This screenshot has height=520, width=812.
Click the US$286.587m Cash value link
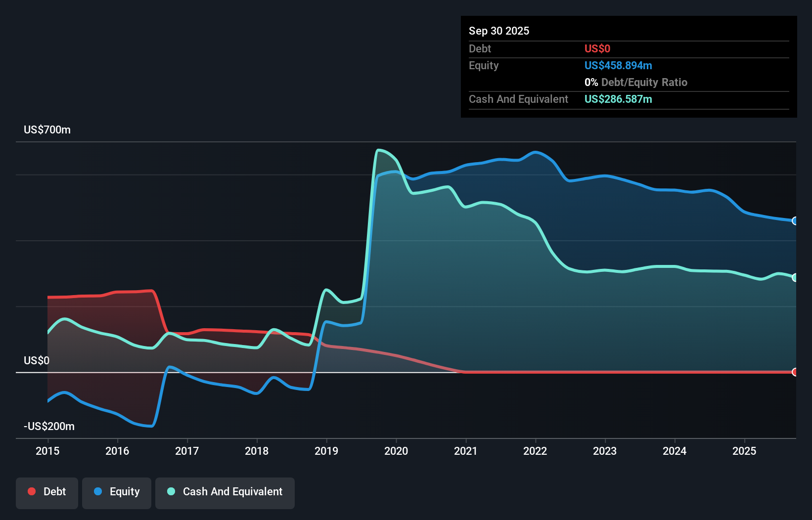[618, 99]
